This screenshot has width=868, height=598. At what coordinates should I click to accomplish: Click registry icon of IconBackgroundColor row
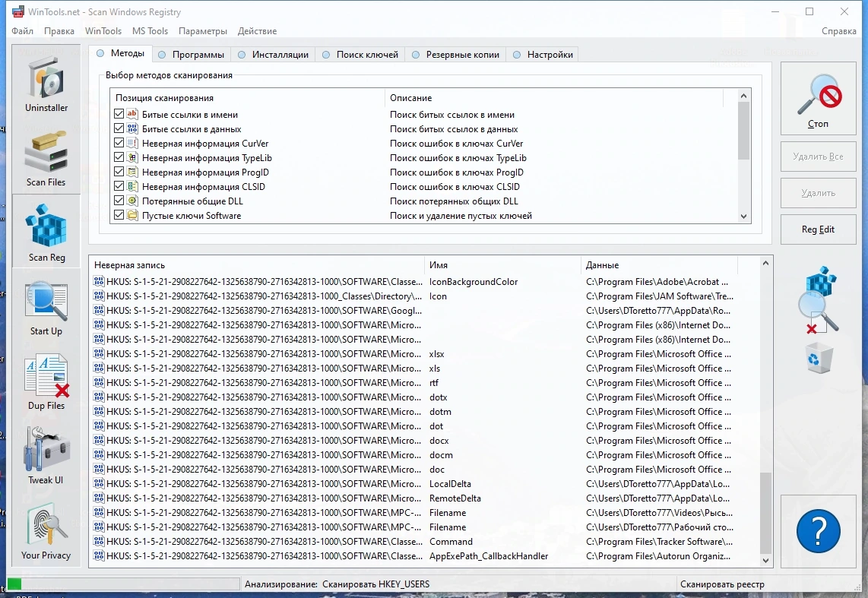pyautogui.click(x=99, y=281)
